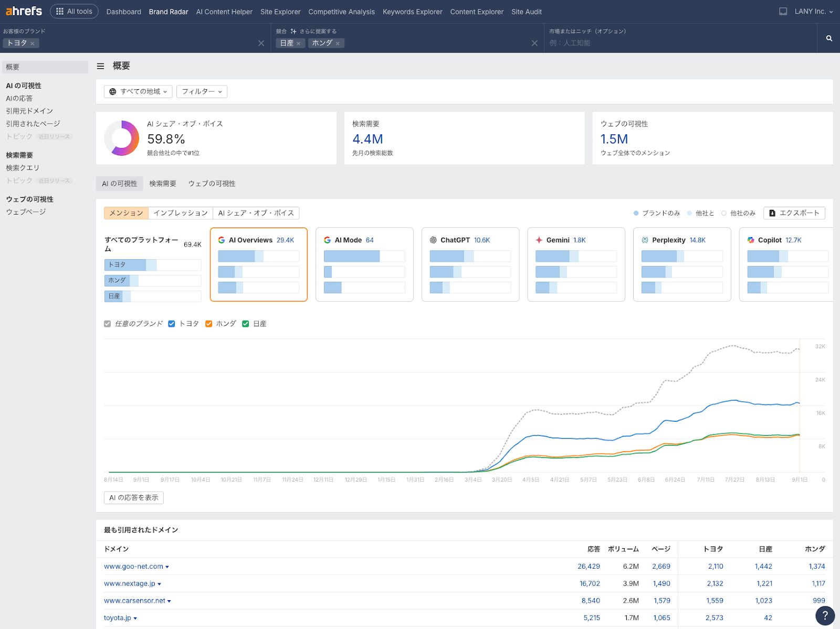Image resolution: width=840 pixels, height=629 pixels.
Task: Uncheck the ホンダ chart checkbox
Action: (x=208, y=324)
